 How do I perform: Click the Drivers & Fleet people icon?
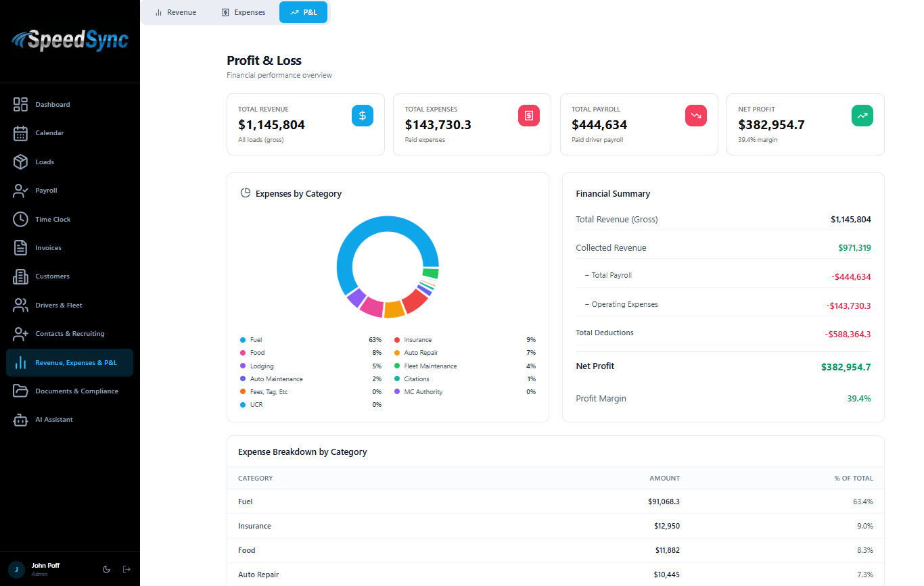20,305
